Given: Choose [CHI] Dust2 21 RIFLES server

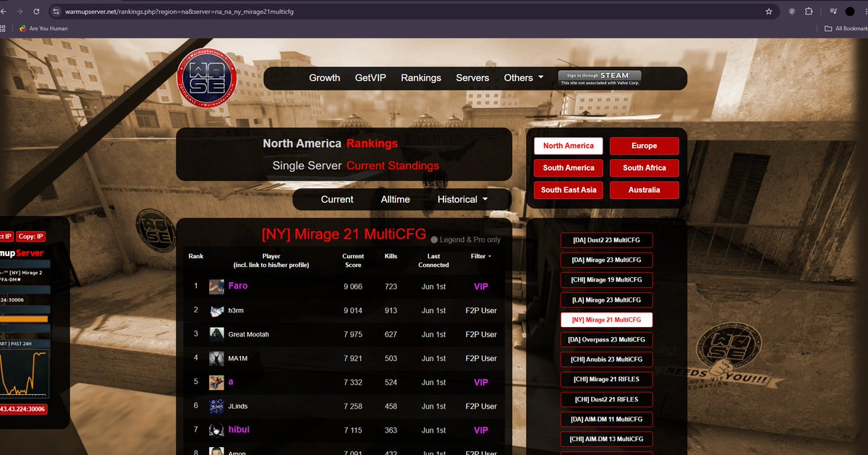Looking at the screenshot, I should point(606,399).
